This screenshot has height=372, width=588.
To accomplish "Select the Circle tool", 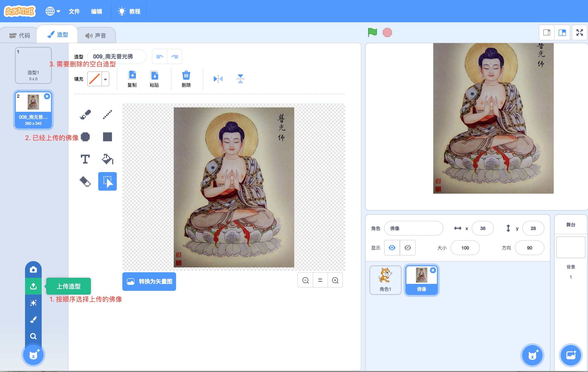I will click(85, 137).
